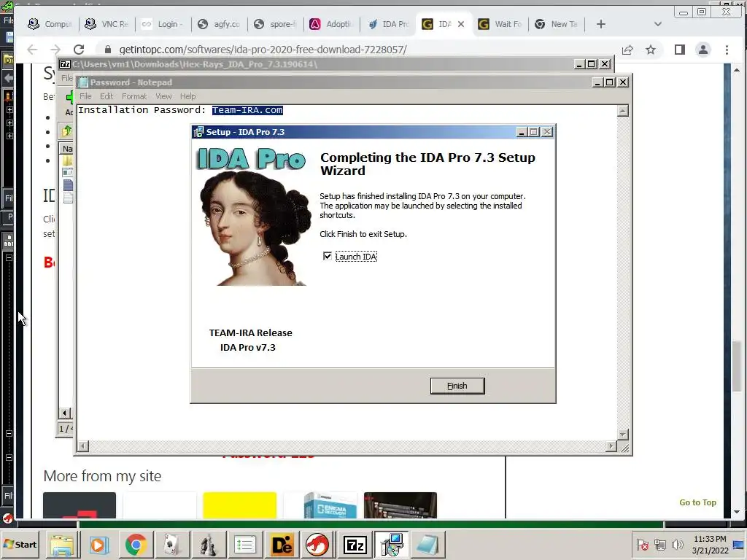Open the Notepad Help menu
Viewport: 747px width, 560px height.
click(x=187, y=96)
